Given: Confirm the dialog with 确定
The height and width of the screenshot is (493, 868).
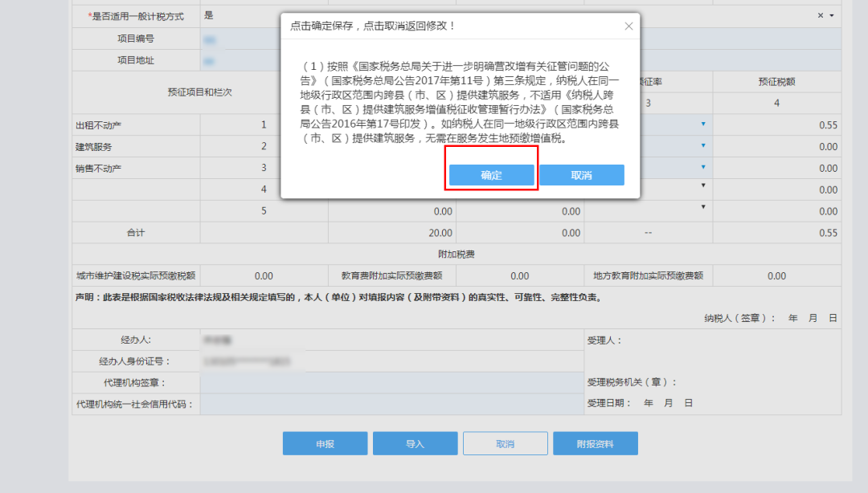Looking at the screenshot, I should (x=491, y=175).
